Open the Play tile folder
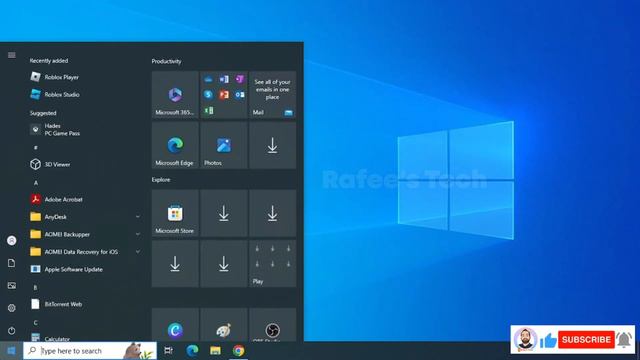This screenshot has height=360, width=640. tap(272, 264)
